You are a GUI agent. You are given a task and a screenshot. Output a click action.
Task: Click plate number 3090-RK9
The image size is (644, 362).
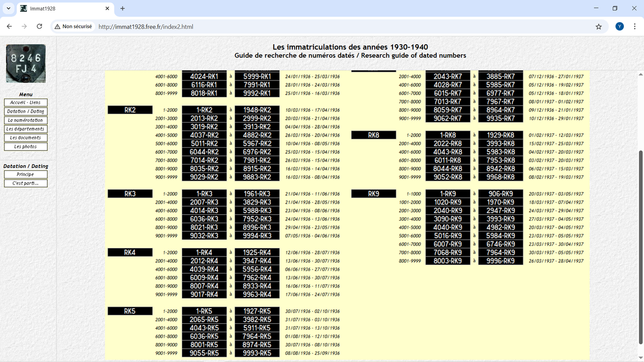[448, 219]
